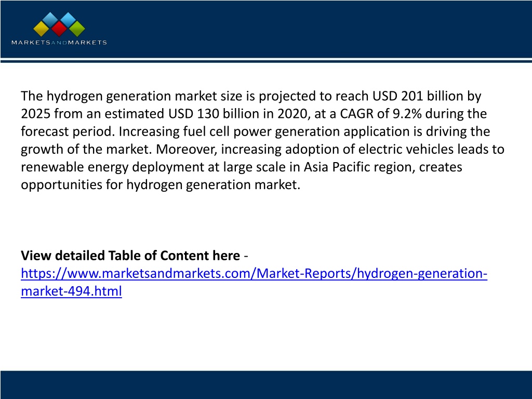The image size is (532, 399).
Task: Click the MarketsandMarkets diamond logo
Action: coord(59,24)
